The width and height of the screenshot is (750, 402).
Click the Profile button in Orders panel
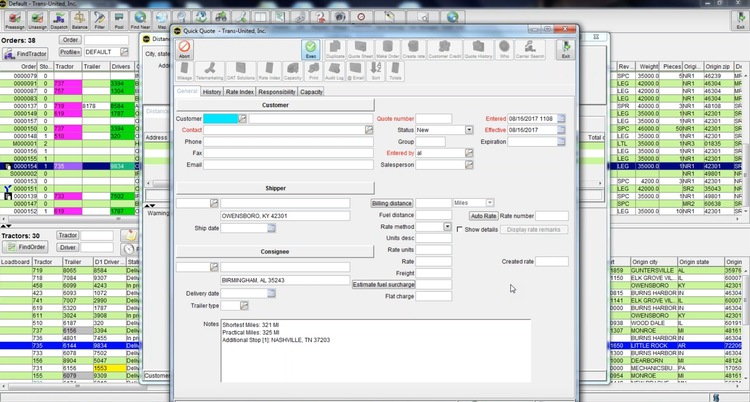70,52
